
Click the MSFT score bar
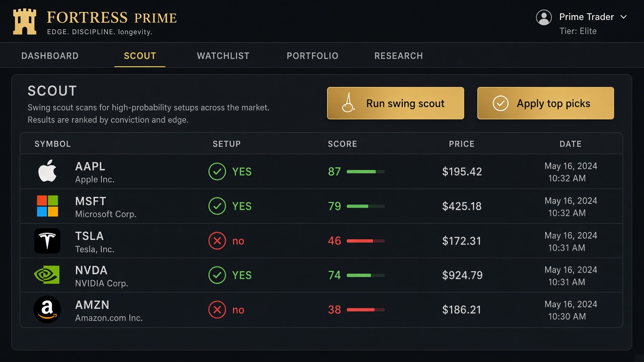tap(366, 206)
